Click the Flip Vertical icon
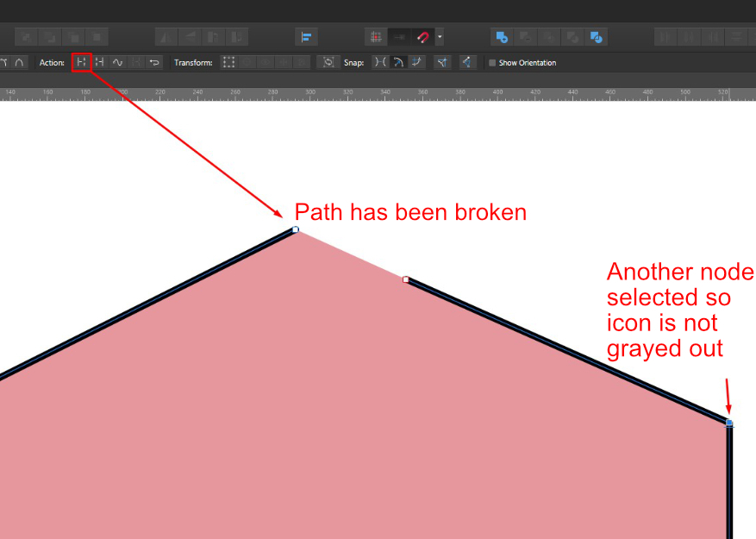Image resolution: width=756 pixels, height=539 pixels. tap(190, 37)
